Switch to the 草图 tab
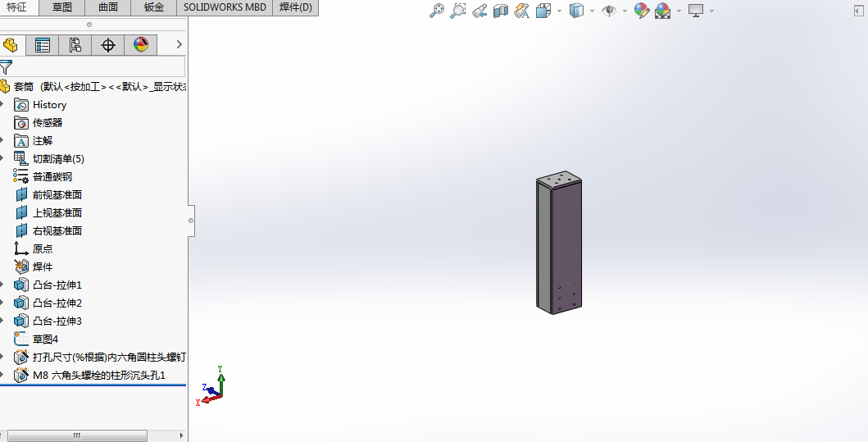868x442 pixels. click(62, 7)
